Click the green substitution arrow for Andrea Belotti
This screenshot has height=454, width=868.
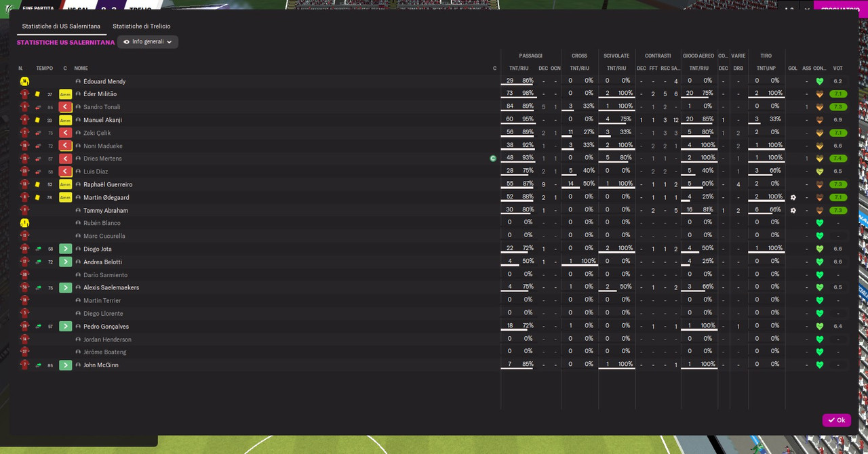[x=65, y=262]
